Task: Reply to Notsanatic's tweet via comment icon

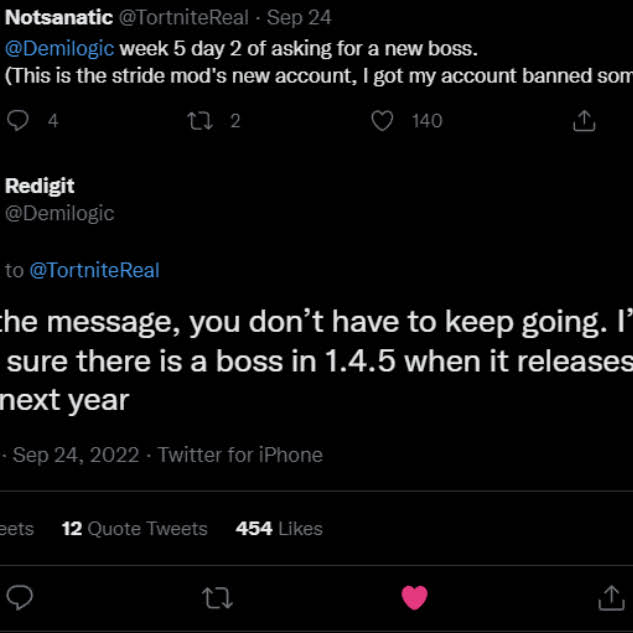Action: pyautogui.click(x=19, y=121)
